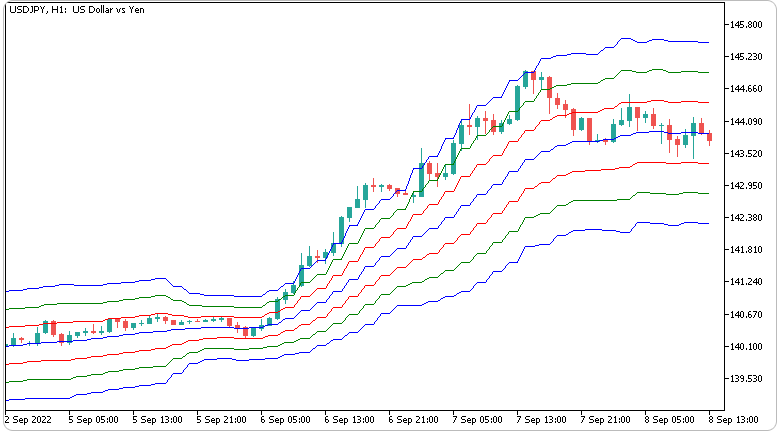The height and width of the screenshot is (431, 780).
Task: Select the '7 Sep 13:00' time label
Action: pyautogui.click(x=542, y=420)
